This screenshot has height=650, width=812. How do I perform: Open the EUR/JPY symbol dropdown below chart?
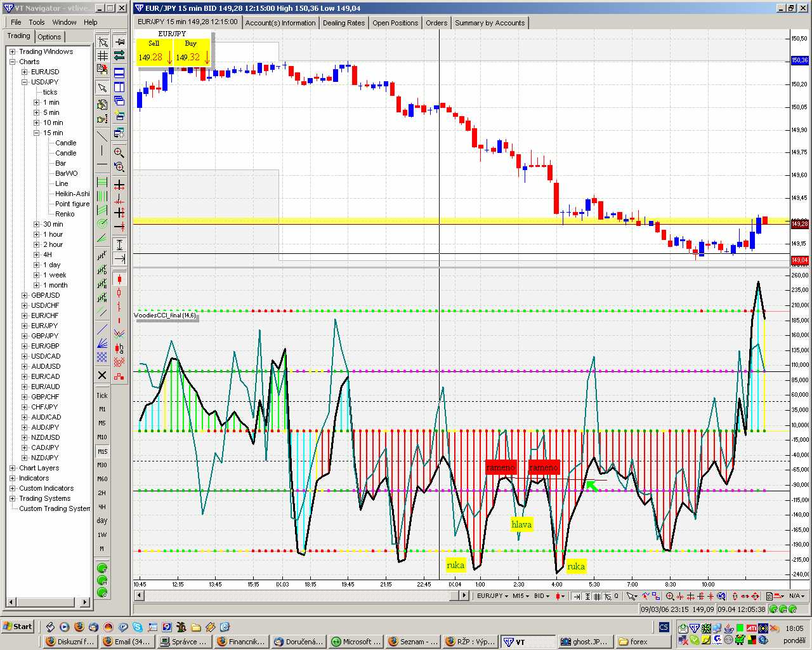tap(492, 596)
